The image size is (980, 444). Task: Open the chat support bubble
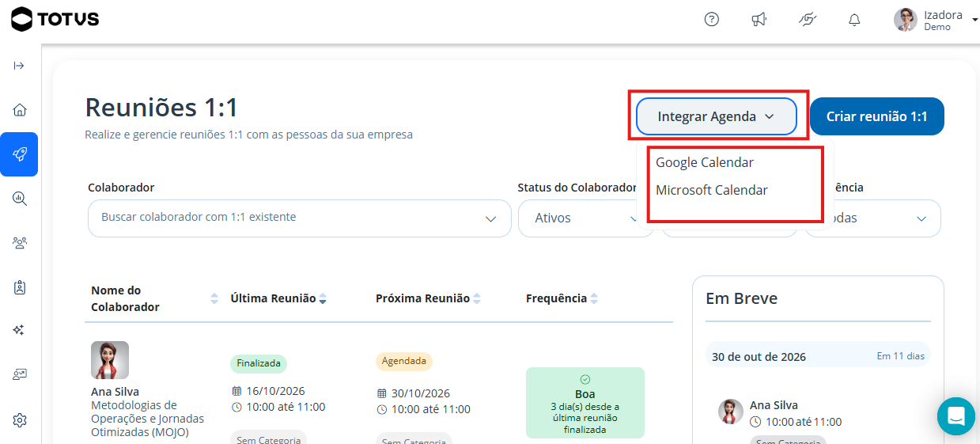[956, 416]
